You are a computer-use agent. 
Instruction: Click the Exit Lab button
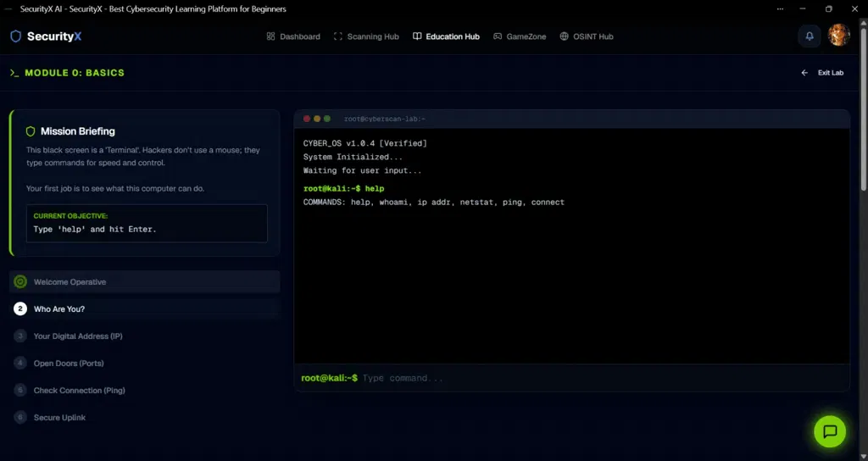click(x=822, y=73)
